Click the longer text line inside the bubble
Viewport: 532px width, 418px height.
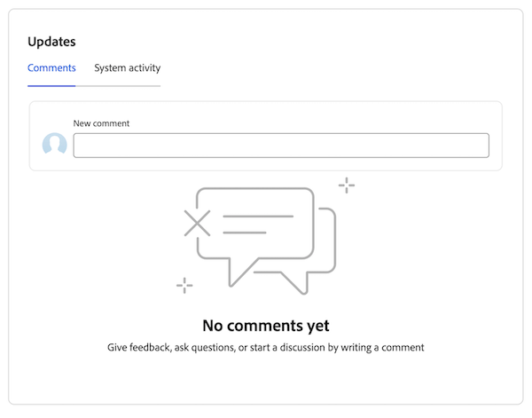[x=257, y=217]
